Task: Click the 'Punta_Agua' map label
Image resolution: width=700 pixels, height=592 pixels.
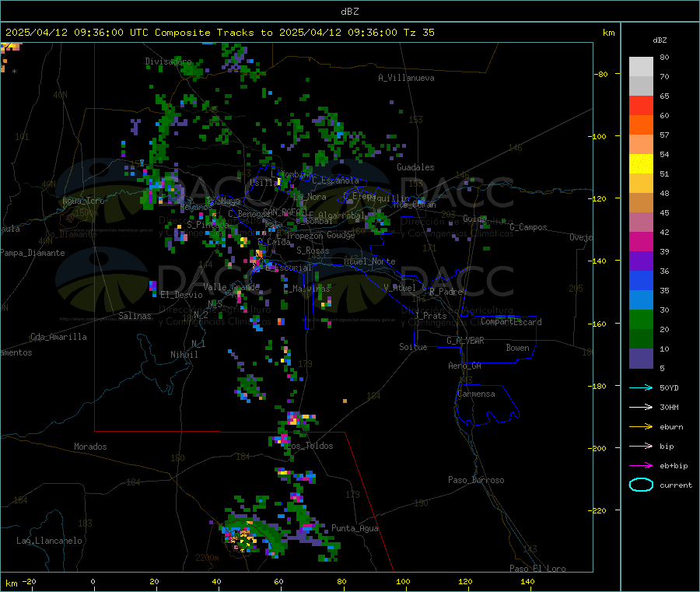Action: (x=355, y=528)
